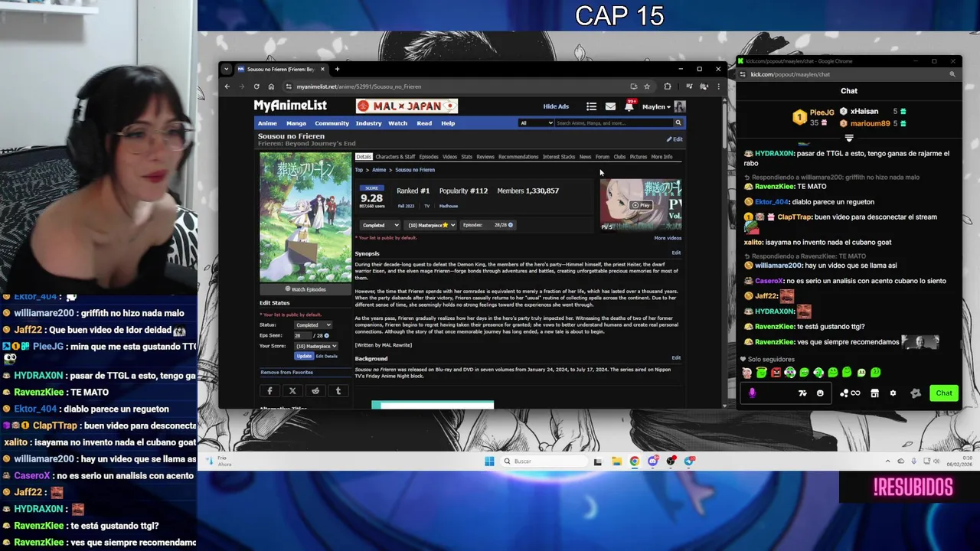Open the Community menu in the navigation bar

coord(332,123)
